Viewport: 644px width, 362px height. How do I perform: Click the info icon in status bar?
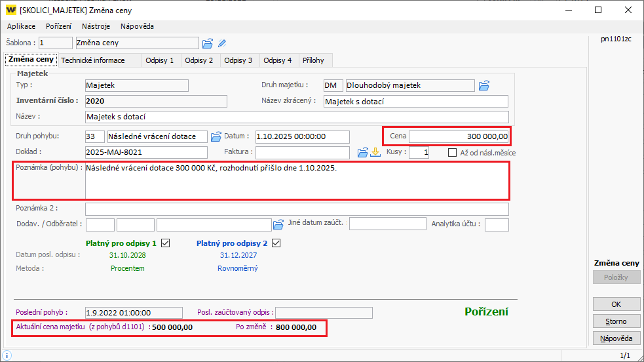click(x=7, y=355)
